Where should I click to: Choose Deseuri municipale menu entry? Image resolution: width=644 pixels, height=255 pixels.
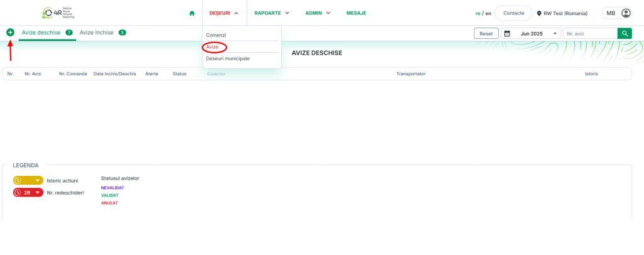228,58
